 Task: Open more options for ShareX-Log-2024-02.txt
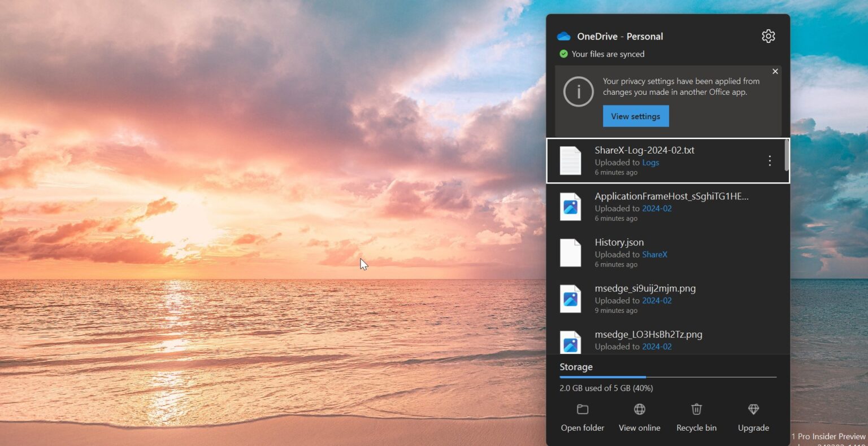(x=769, y=161)
